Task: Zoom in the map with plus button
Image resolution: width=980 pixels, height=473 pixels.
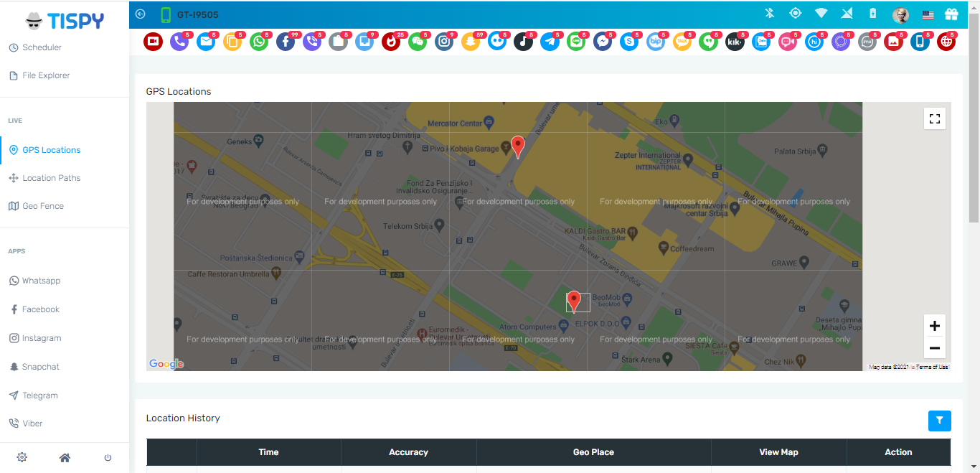Action: pyautogui.click(x=934, y=326)
